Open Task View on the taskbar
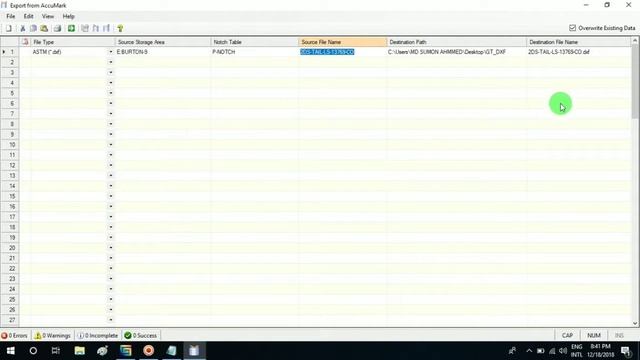Viewport: 640px width, 360px height. coord(56,351)
